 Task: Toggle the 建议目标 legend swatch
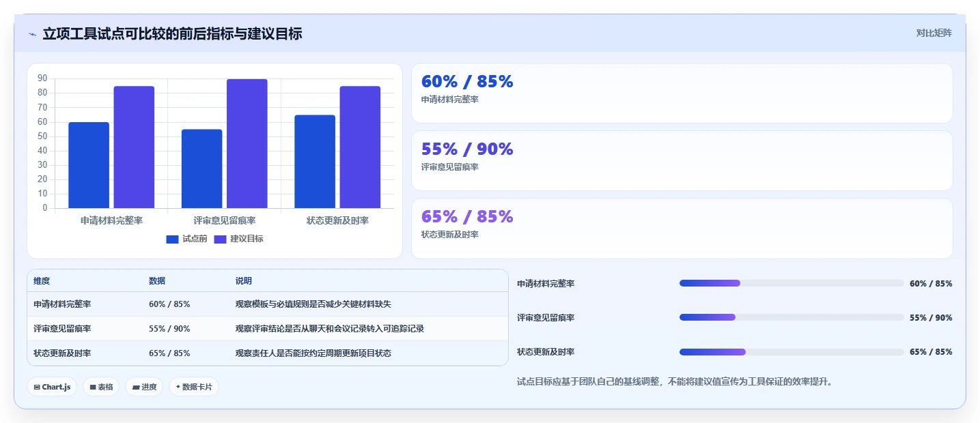tap(220, 239)
